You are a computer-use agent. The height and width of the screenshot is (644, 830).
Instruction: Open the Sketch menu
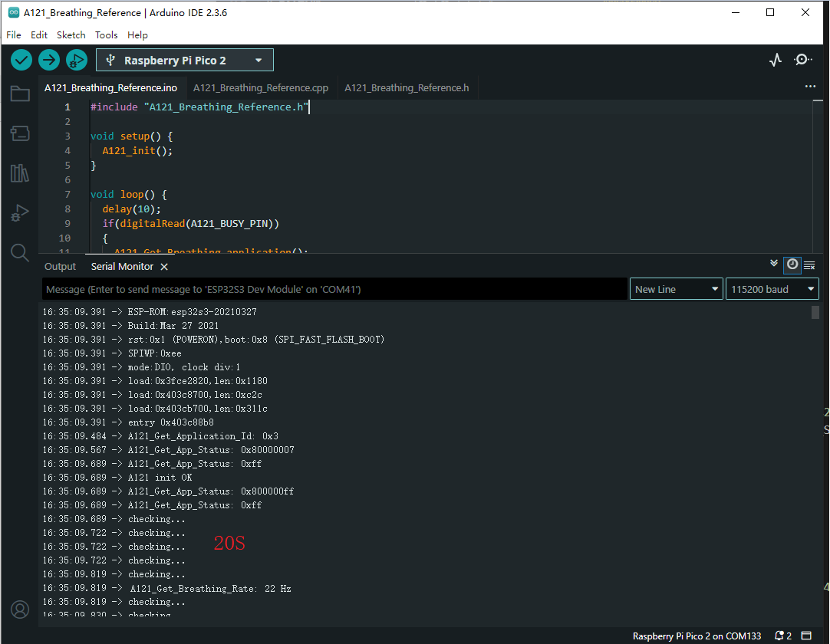pyautogui.click(x=71, y=34)
